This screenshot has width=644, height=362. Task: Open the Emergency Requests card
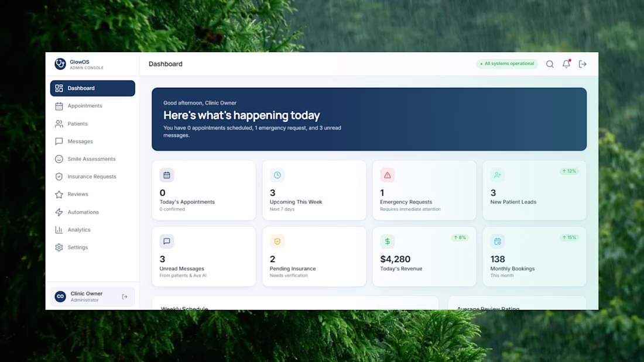[x=424, y=190]
